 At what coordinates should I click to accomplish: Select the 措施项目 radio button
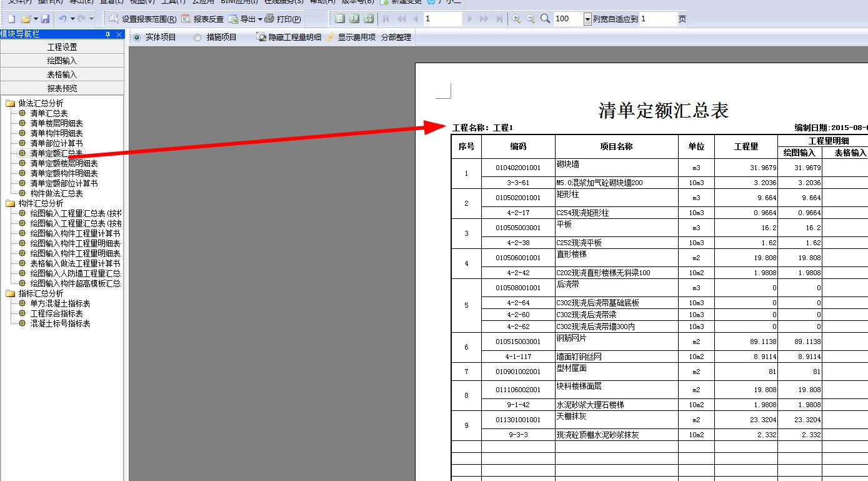tap(197, 38)
